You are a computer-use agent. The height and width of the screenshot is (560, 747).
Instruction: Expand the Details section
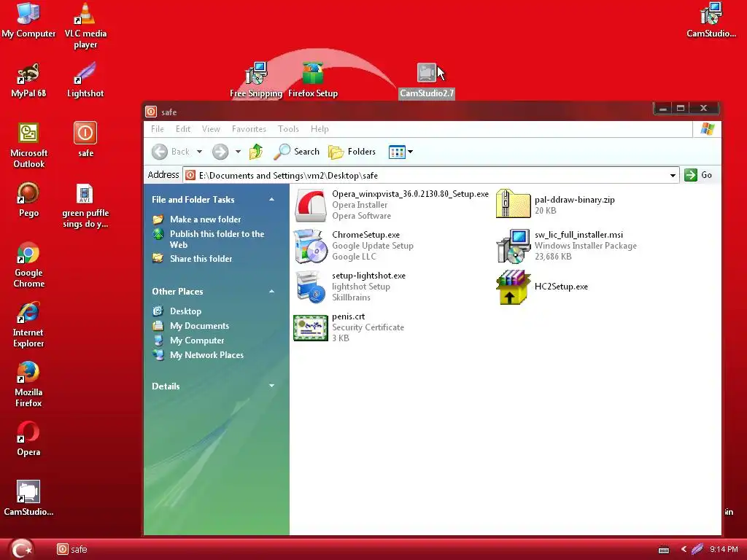pyautogui.click(x=271, y=386)
